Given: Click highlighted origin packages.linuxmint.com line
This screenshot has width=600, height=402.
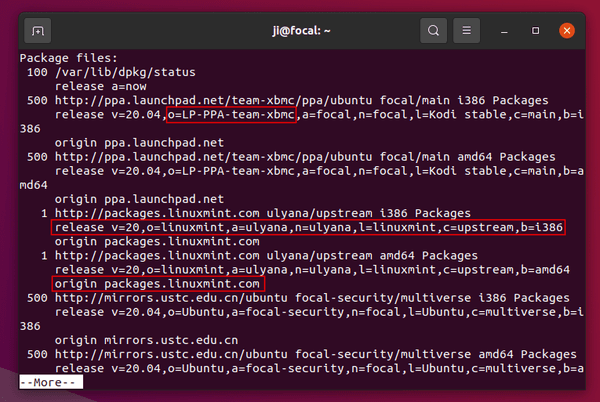Looking at the screenshot, I should pos(158,284).
